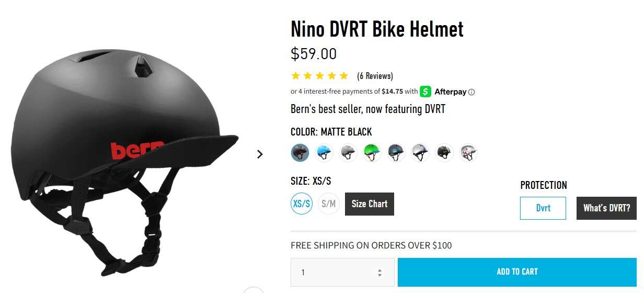Screen dimensions: 644x293
Task: Click the Afterpay info icon
Action: 471,92
